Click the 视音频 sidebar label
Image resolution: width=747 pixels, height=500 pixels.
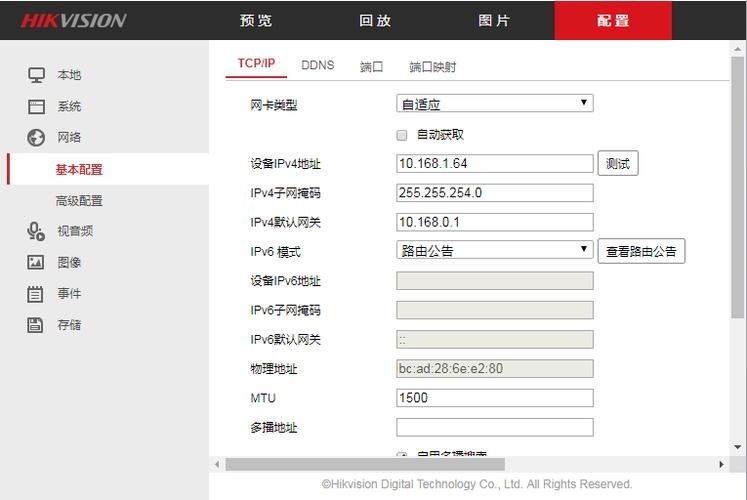(x=75, y=231)
